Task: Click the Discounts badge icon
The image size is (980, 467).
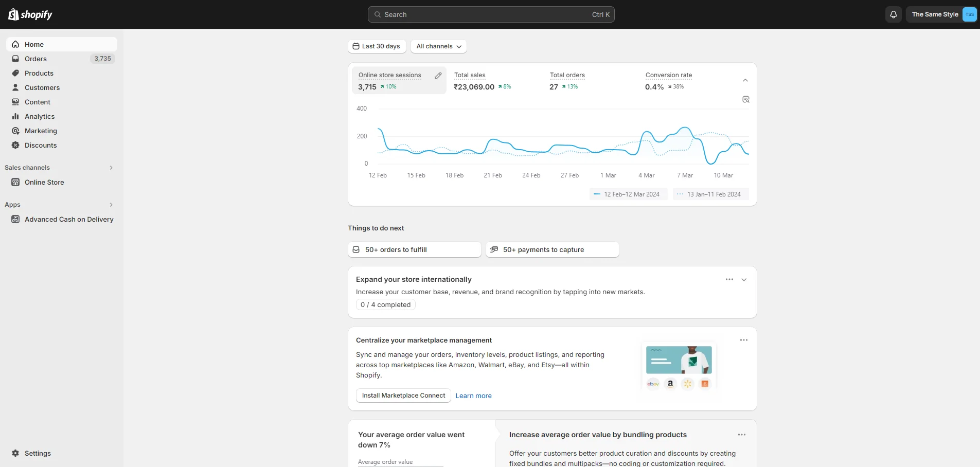Action: pyautogui.click(x=15, y=145)
